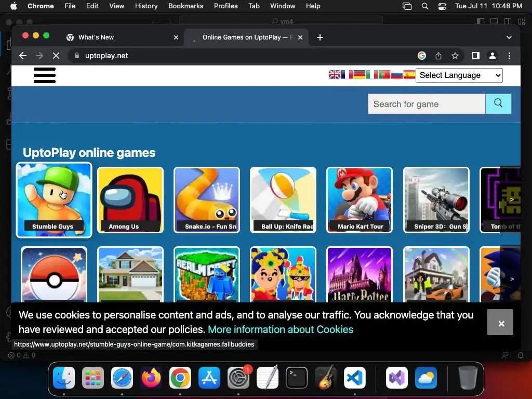The image size is (532, 399).
Task: Select the English flag icon
Action: point(335,75)
